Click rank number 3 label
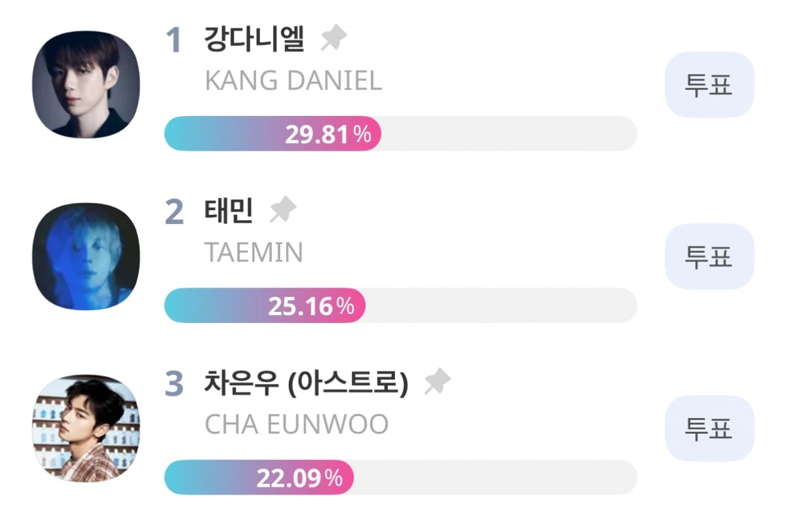 (174, 385)
